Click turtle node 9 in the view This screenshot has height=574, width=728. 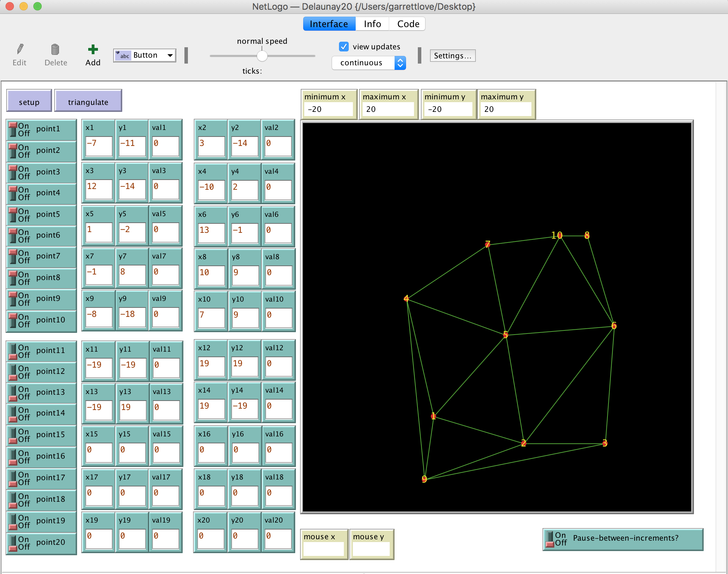point(424,479)
